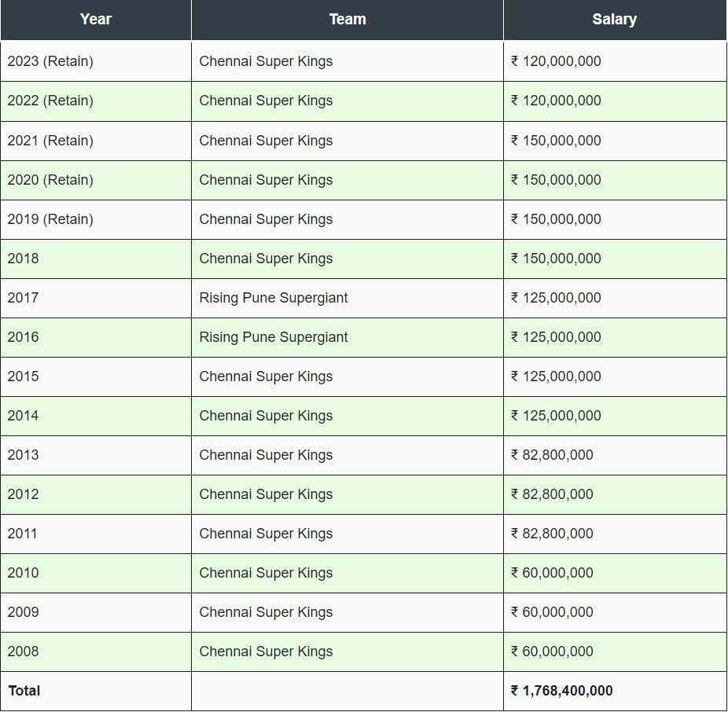The height and width of the screenshot is (712, 728).
Task: Click the bold Total label
Action: (x=24, y=691)
